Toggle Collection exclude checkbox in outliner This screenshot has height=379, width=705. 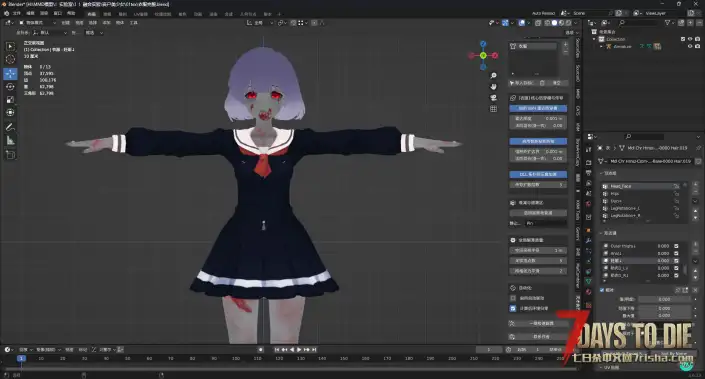tap(683, 39)
